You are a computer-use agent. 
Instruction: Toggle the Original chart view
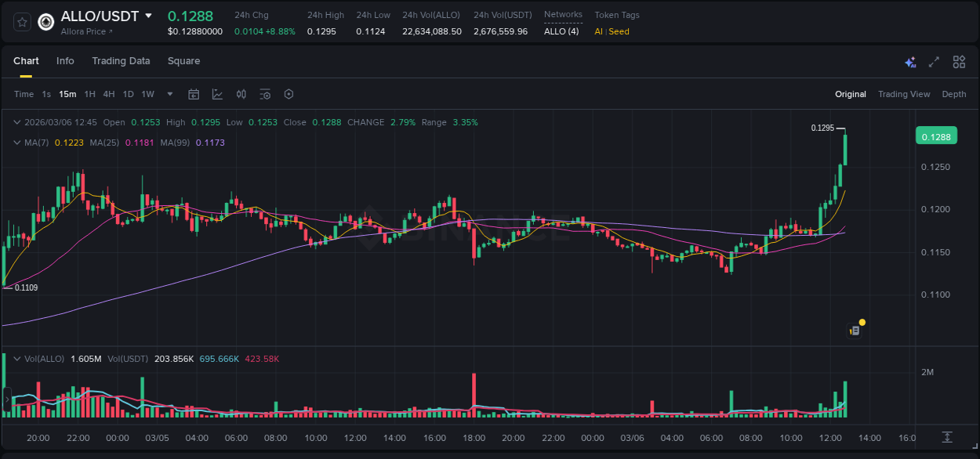point(850,94)
